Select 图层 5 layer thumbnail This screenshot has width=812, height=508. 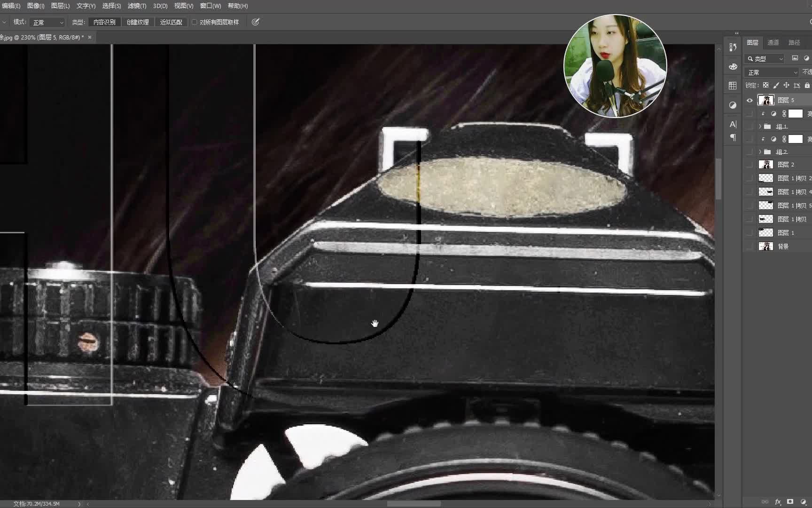click(766, 100)
